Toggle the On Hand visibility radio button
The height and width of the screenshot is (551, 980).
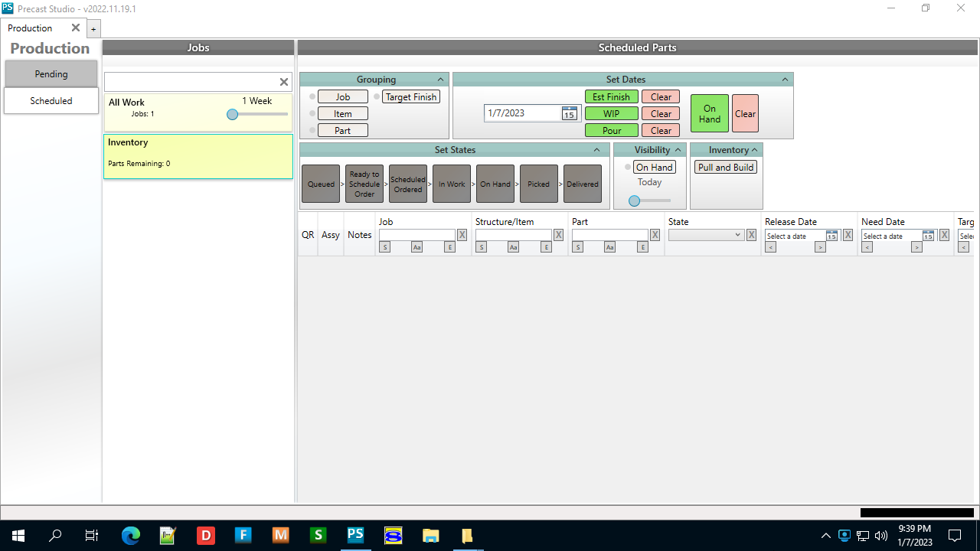(x=628, y=168)
